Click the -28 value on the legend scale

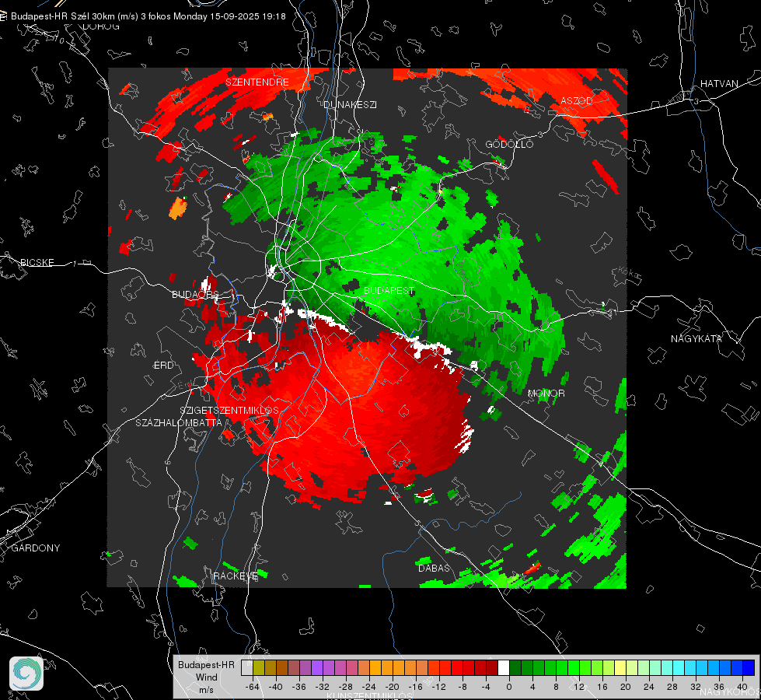(346, 687)
